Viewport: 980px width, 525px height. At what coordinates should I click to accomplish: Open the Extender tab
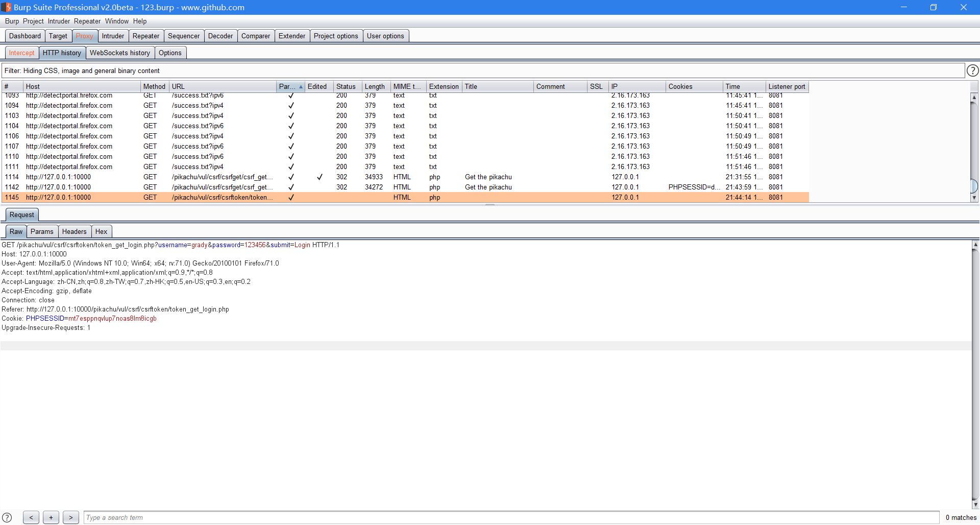[x=292, y=36]
